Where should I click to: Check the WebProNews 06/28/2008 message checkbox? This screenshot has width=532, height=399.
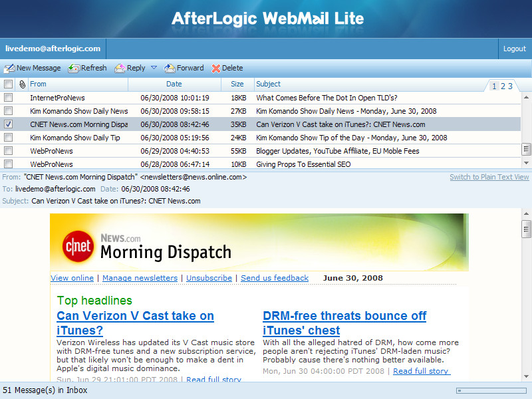(8, 164)
